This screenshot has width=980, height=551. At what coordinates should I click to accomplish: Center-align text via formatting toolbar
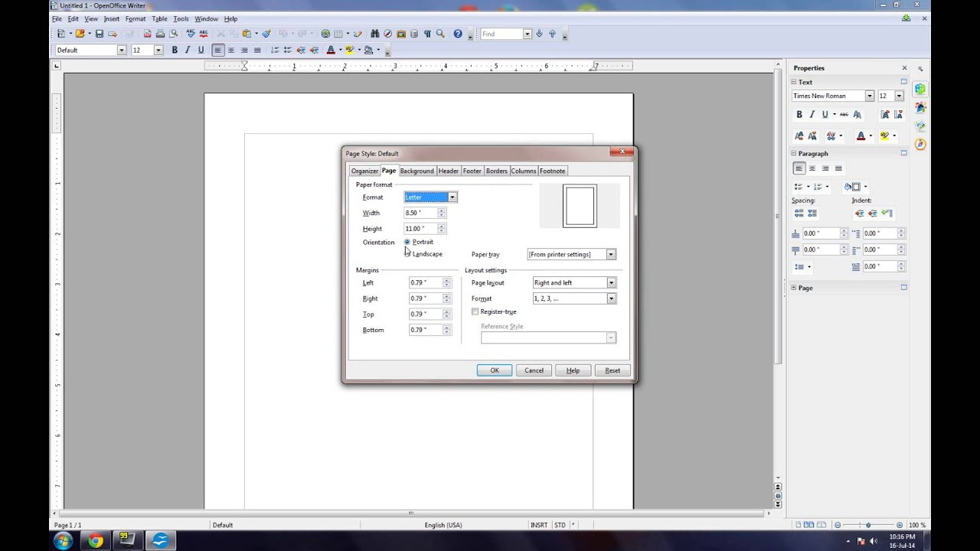[231, 50]
